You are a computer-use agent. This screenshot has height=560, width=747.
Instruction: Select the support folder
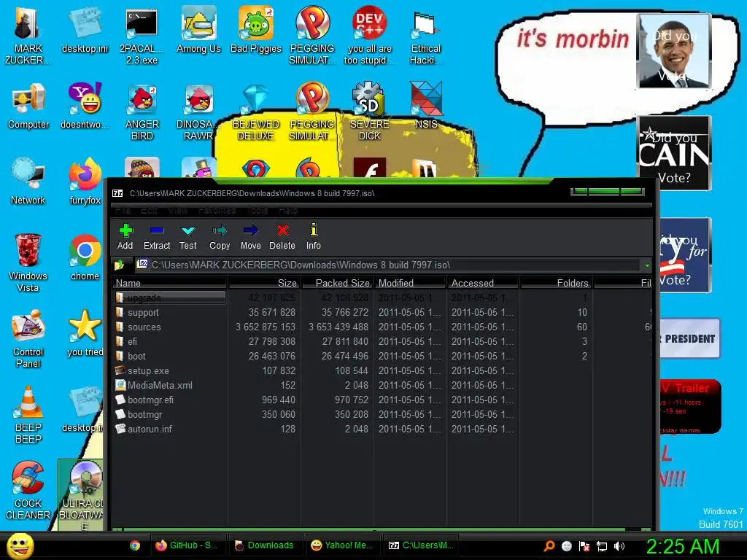143,312
